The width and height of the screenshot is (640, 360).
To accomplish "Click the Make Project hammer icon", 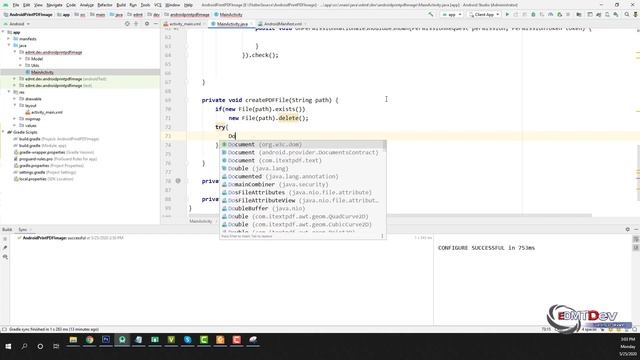I will (x=431, y=15).
